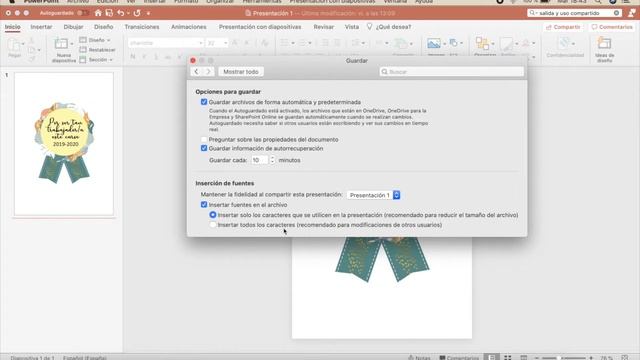Click the Comentarios icon in status bar
This screenshot has height=360, width=640.
pos(442,358)
